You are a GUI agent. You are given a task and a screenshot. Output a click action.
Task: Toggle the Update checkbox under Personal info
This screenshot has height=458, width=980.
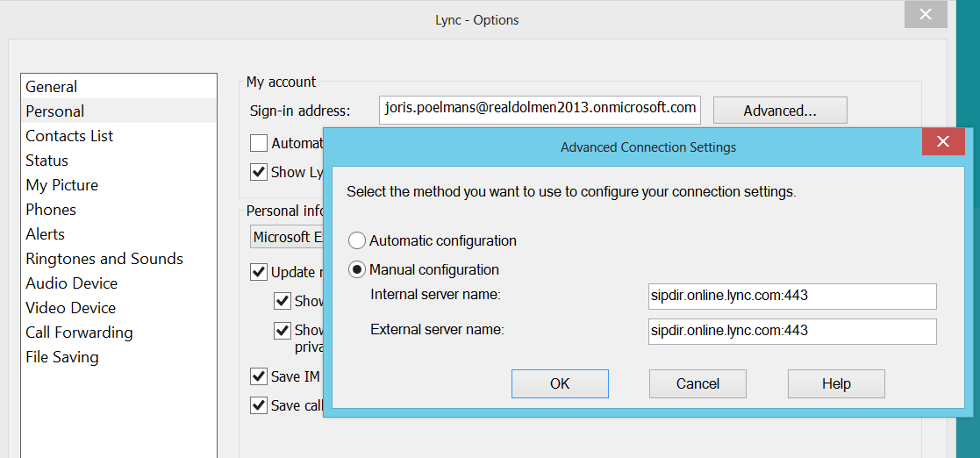[x=259, y=272]
